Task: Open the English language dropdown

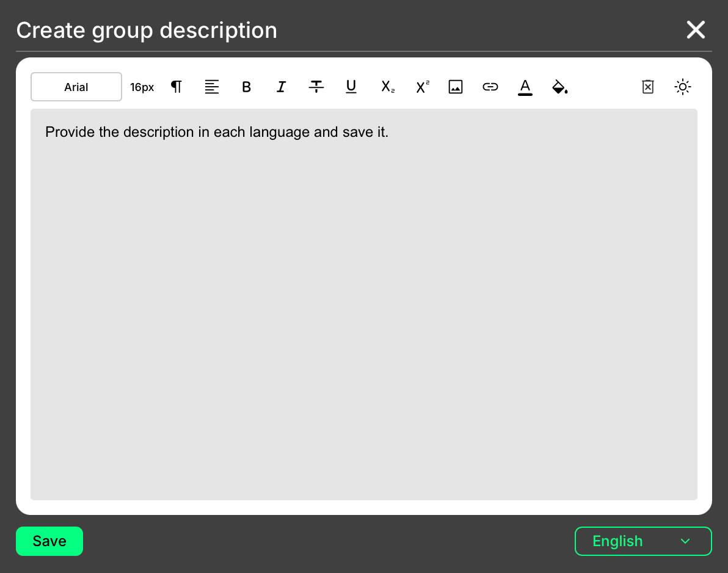Action: pyautogui.click(x=643, y=541)
